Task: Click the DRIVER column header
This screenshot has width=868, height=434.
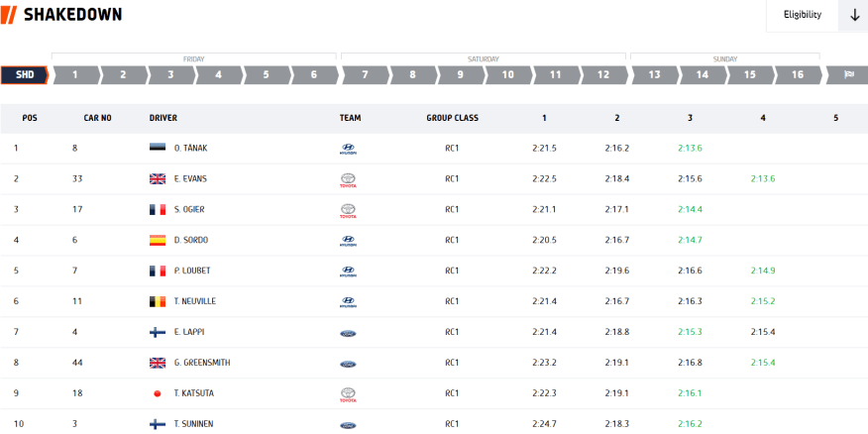Action: tap(163, 118)
